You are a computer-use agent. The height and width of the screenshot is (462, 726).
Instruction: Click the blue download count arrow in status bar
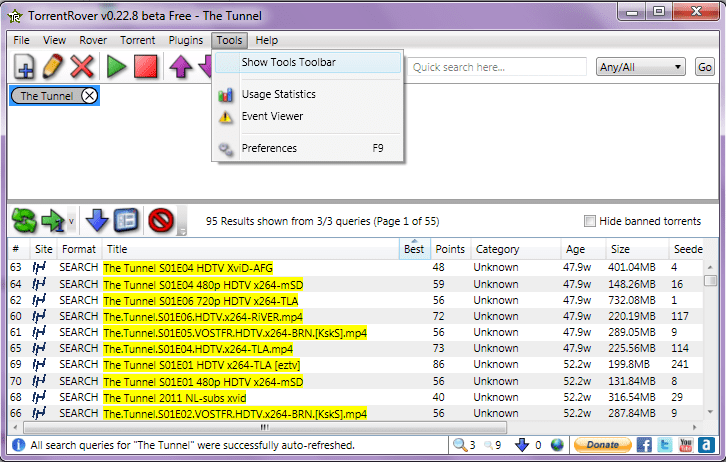click(522, 445)
